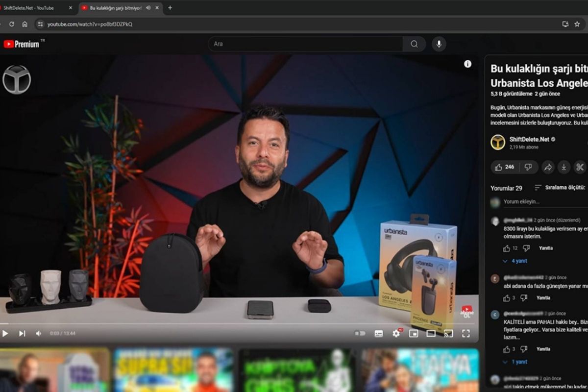Image resolution: width=588 pixels, height=392 pixels.
Task: Open the player settings gear
Action: click(396, 333)
